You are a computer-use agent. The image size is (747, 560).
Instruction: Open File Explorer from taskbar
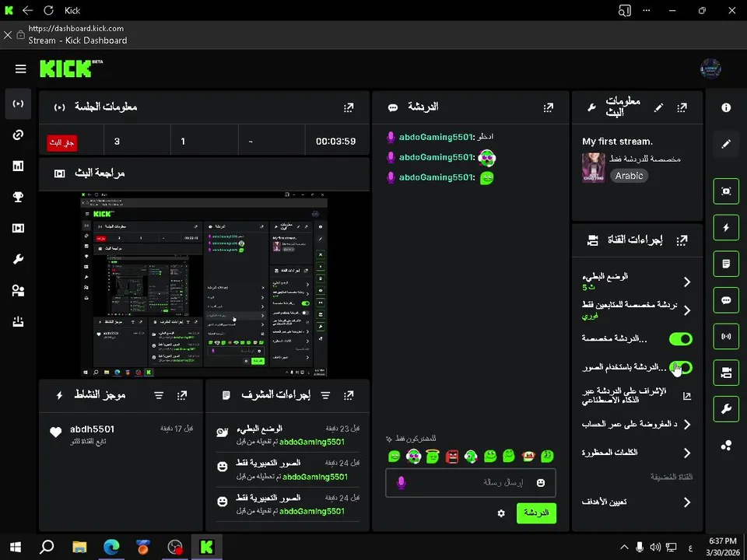[x=79, y=547]
